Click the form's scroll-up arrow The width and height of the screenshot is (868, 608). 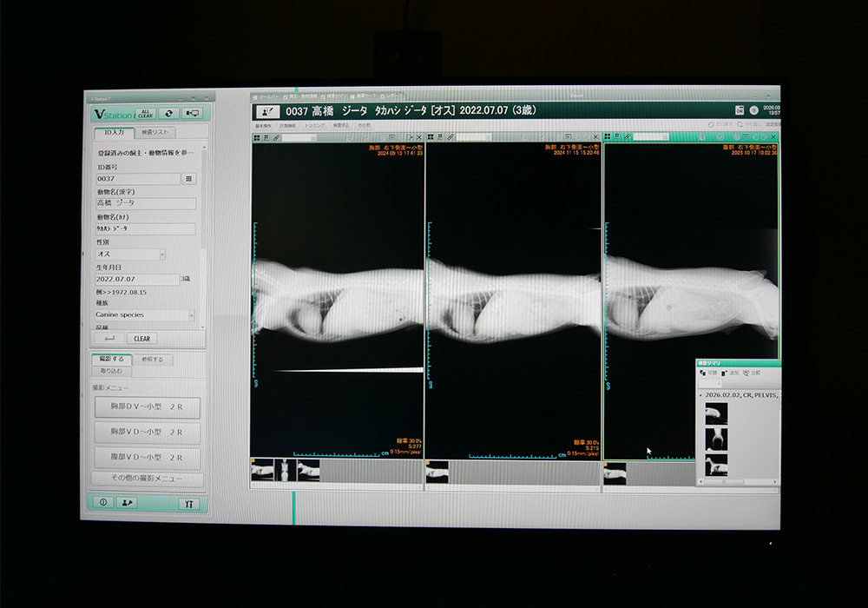tap(204, 148)
